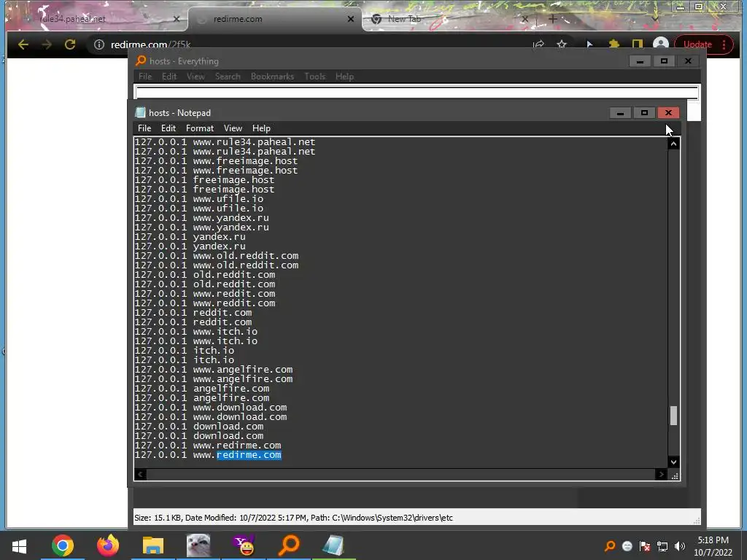
Task: Open browser profile avatar
Action: [x=661, y=44]
